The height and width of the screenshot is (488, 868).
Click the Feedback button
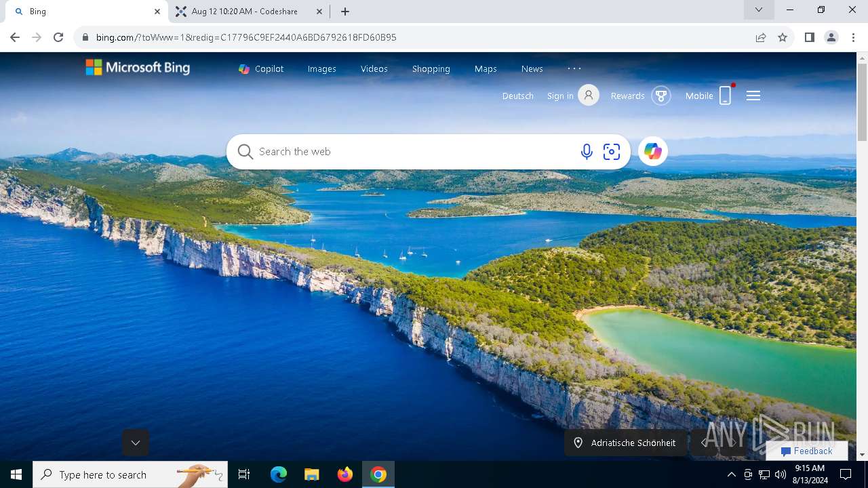pyautogui.click(x=806, y=451)
